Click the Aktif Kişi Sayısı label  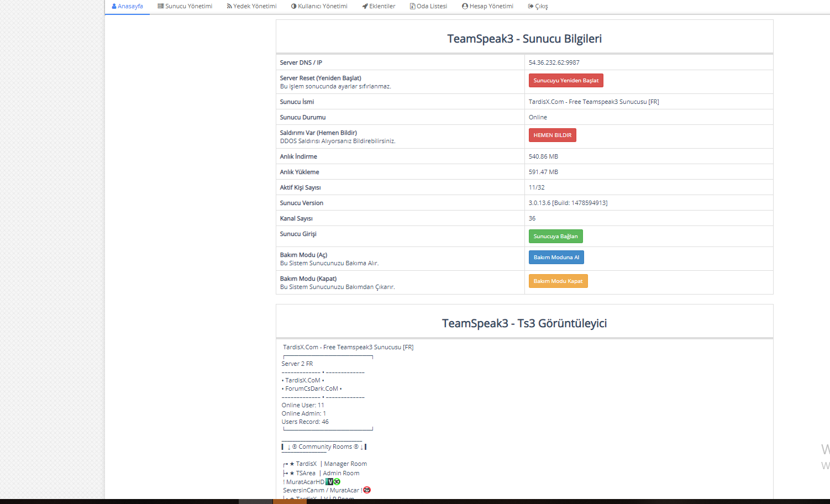(300, 187)
